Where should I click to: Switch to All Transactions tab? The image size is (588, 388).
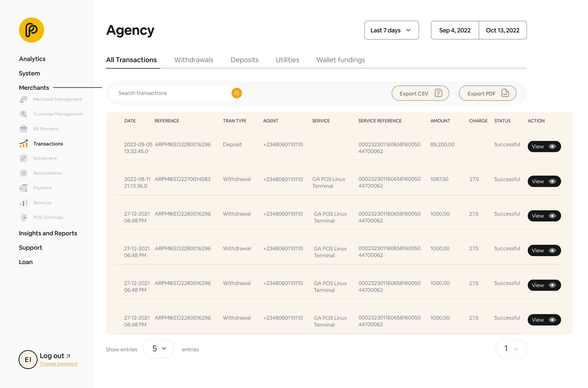tap(132, 60)
